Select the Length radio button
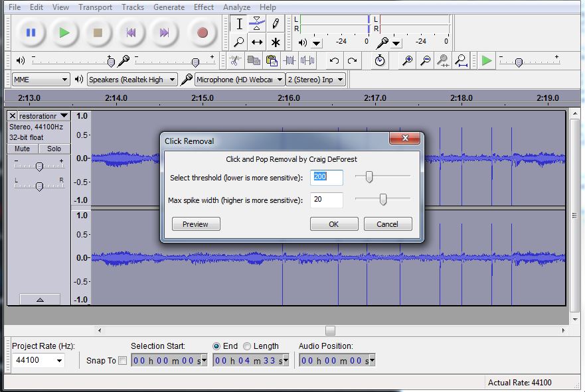585x392 pixels. click(x=247, y=346)
